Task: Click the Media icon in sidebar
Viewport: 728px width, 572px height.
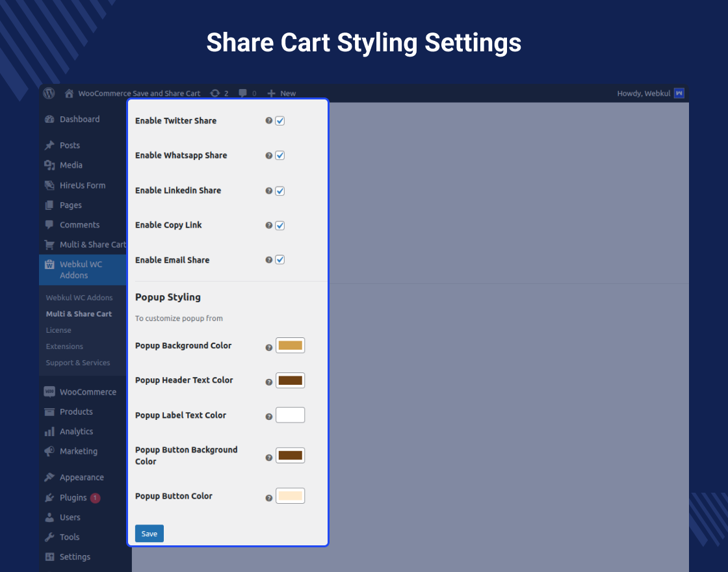Action: point(49,165)
